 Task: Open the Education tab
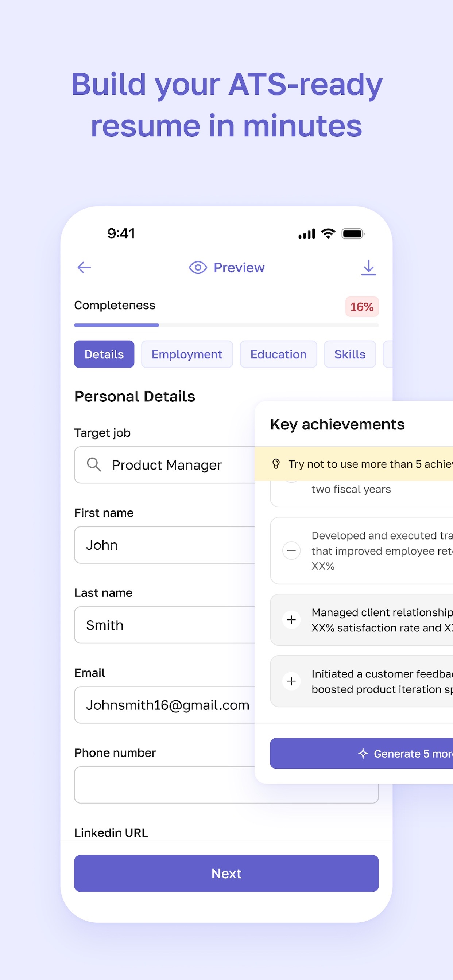pos(278,354)
